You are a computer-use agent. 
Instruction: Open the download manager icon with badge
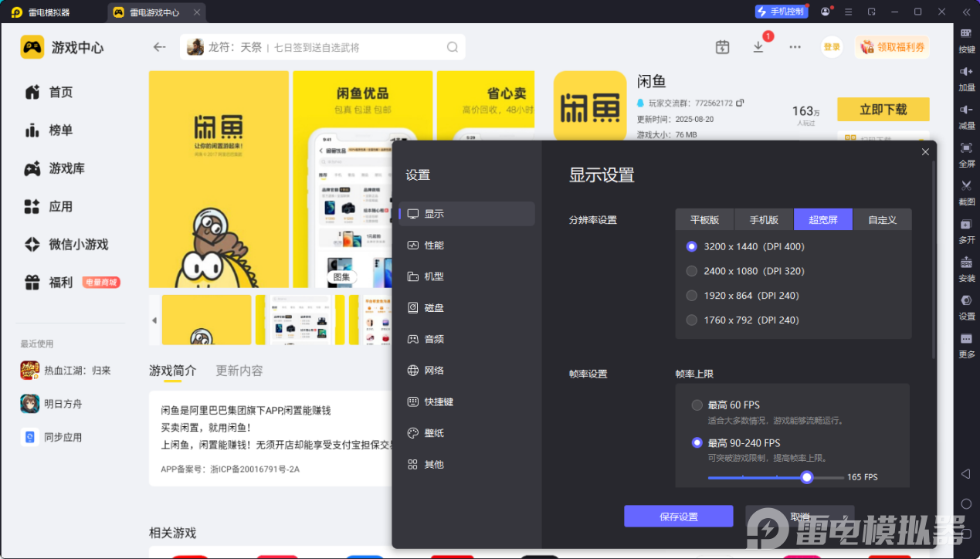tap(758, 47)
